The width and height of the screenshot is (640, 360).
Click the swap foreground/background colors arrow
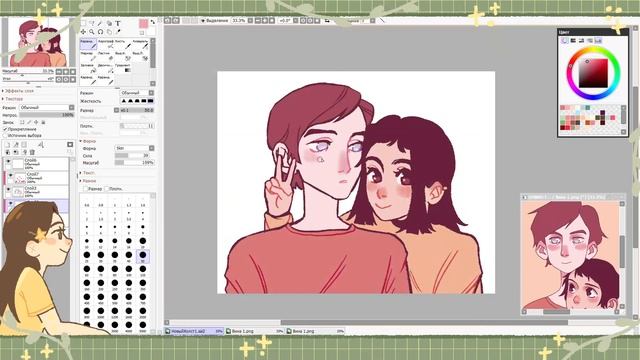153,22
